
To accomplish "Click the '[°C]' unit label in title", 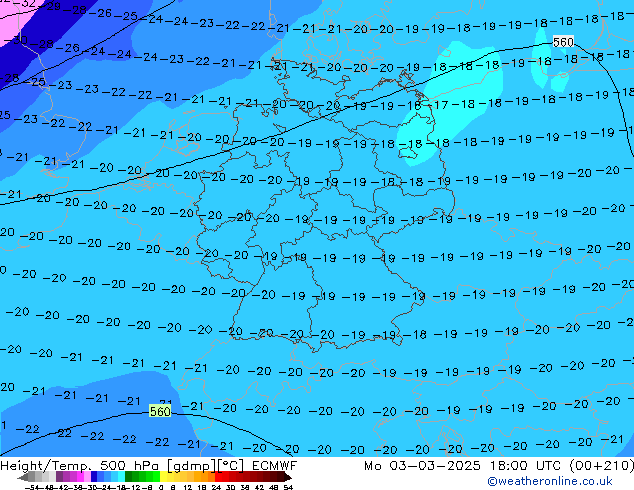I will pyautogui.click(x=230, y=466).
